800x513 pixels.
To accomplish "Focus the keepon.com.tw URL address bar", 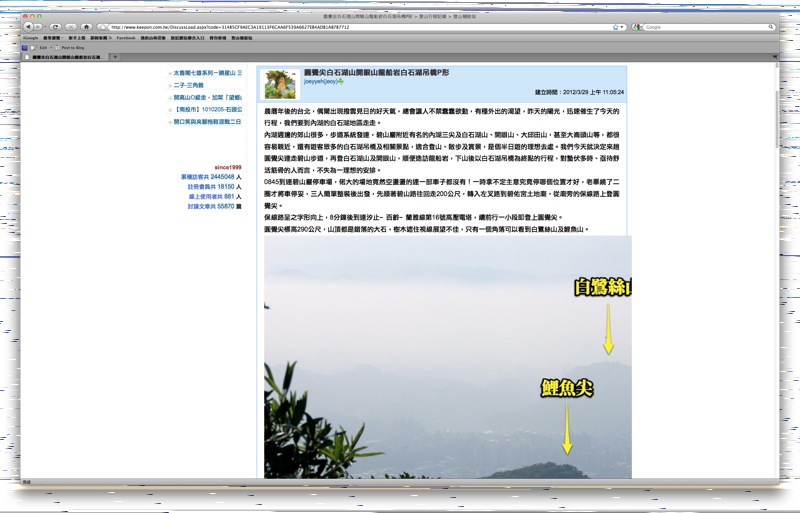I will click(360, 27).
